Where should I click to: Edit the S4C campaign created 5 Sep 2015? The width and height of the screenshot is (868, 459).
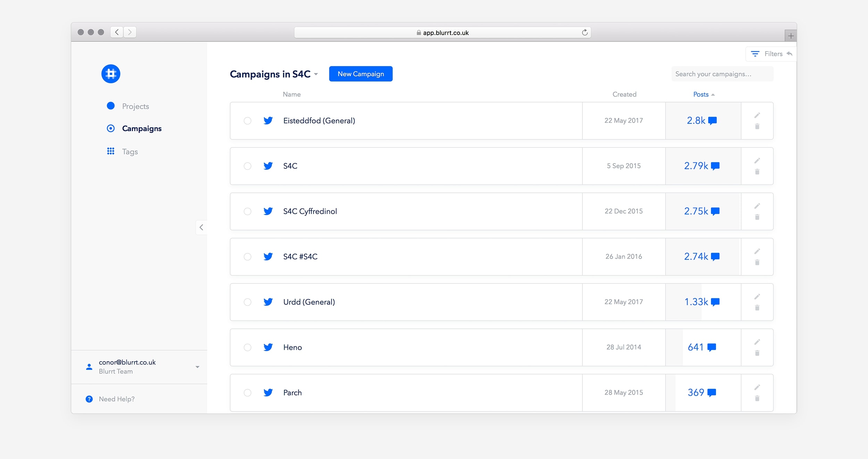757,161
